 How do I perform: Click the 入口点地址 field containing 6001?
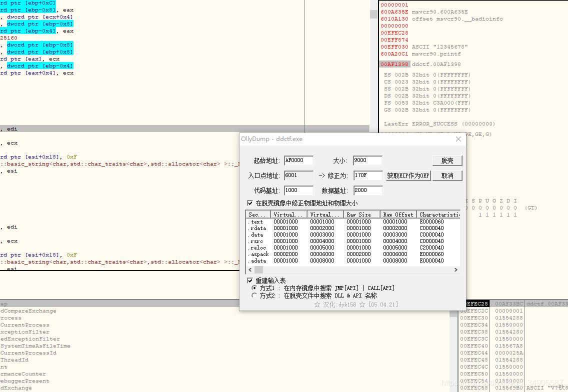298,175
